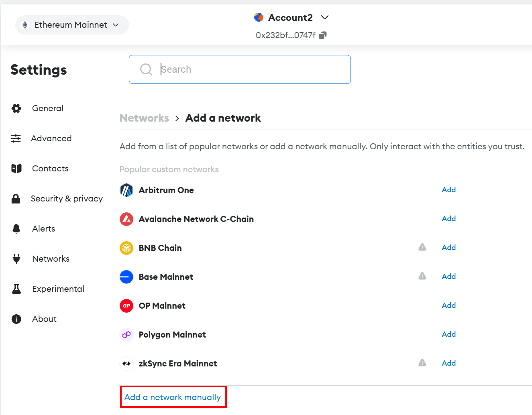Click the Experimental flask icon
This screenshot has height=415, width=532.
[x=16, y=289]
